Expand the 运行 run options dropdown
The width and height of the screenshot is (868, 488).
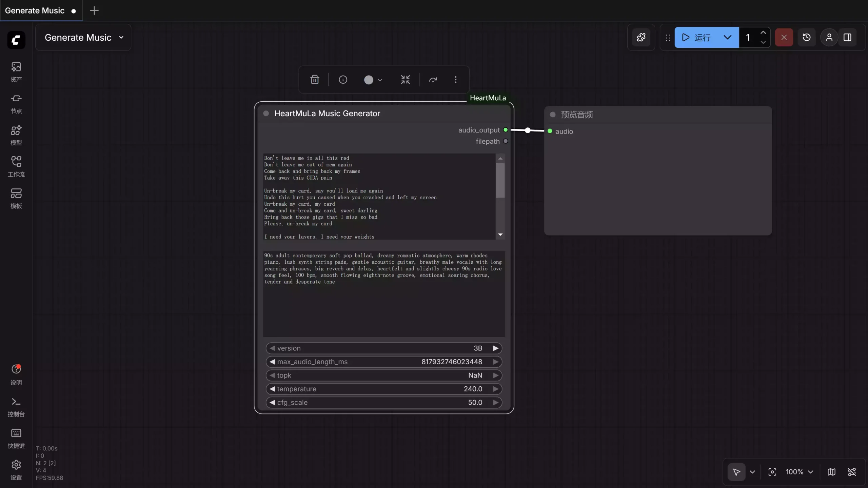pyautogui.click(x=727, y=37)
